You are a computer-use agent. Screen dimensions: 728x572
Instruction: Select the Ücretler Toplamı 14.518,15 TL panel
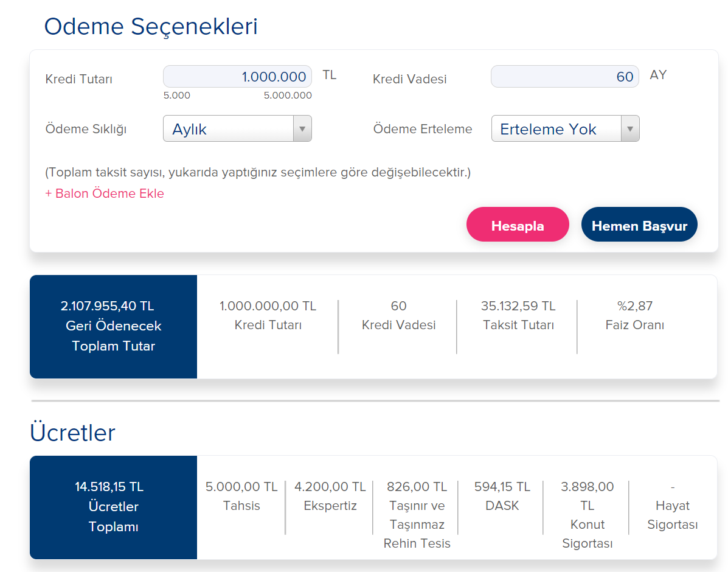coord(113,507)
